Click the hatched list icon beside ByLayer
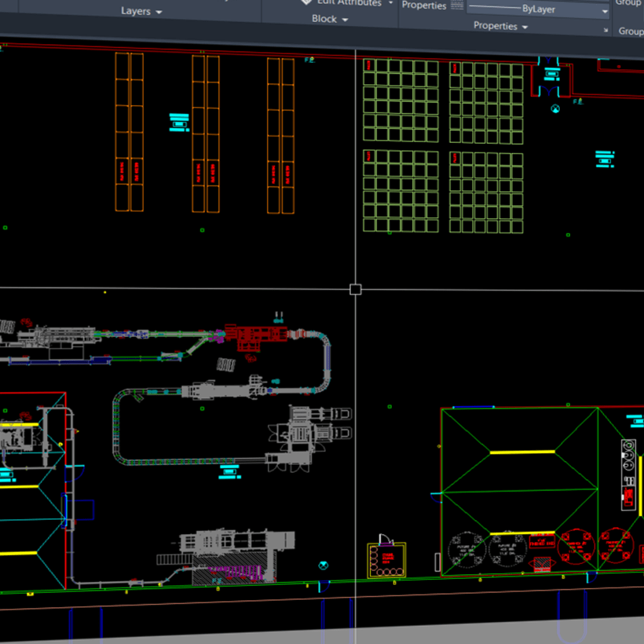The height and width of the screenshot is (644, 644). 457,5
